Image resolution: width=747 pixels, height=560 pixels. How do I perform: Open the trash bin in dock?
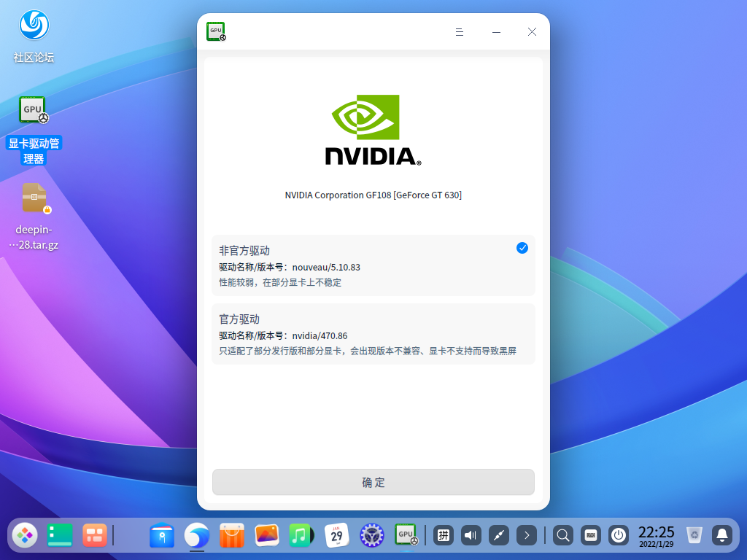tap(694, 535)
